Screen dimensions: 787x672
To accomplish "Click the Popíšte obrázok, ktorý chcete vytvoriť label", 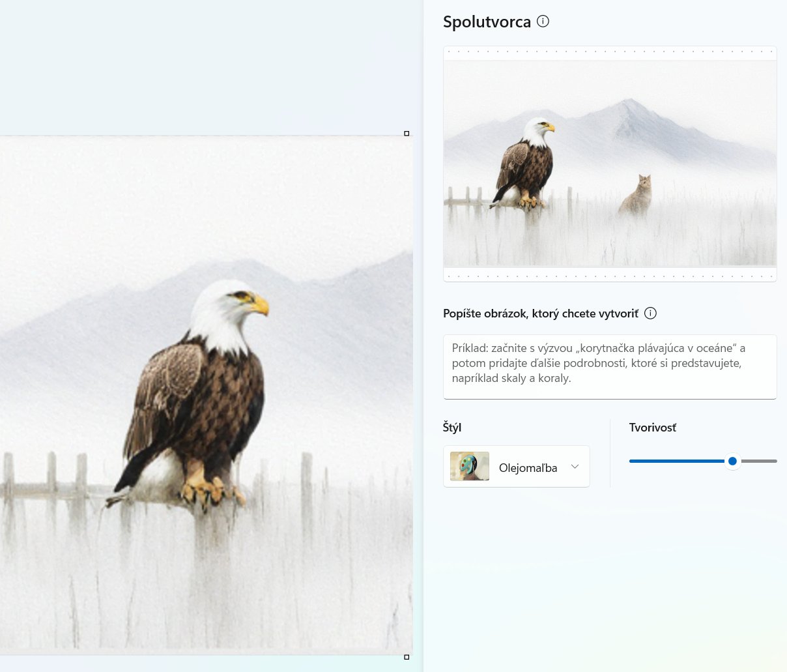I will (x=540, y=314).
